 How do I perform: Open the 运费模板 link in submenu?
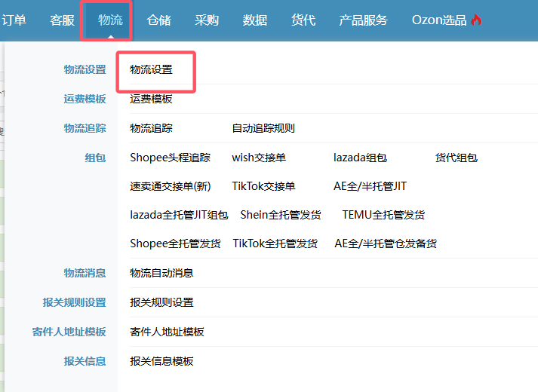152,99
